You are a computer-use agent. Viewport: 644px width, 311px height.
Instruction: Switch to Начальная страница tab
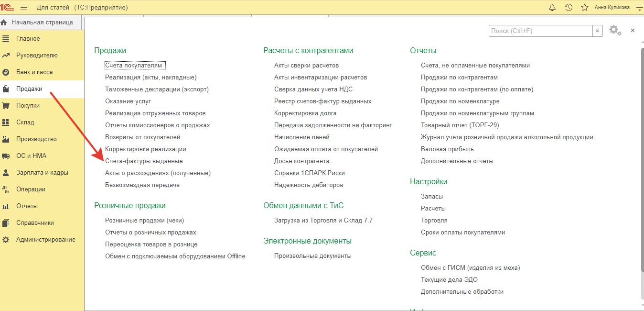point(42,22)
